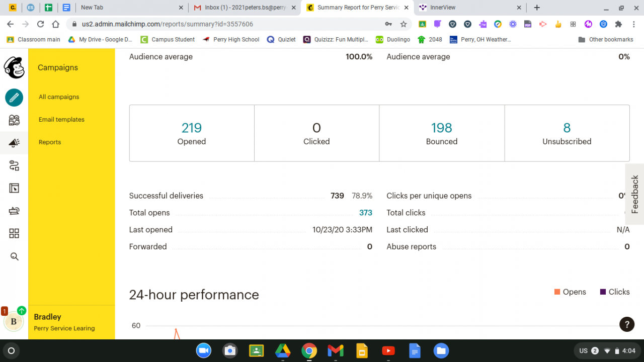This screenshot has height=362, width=644.
Task: Open Files app from the shelf
Action: pos(441,350)
